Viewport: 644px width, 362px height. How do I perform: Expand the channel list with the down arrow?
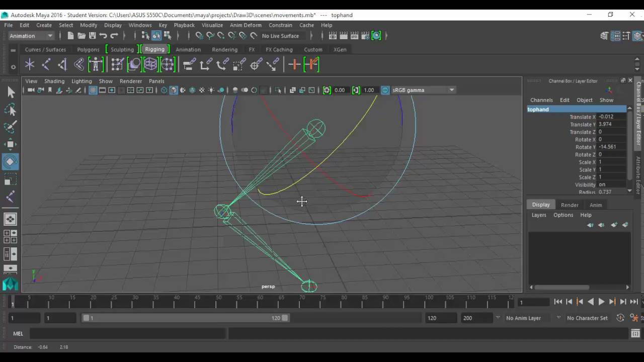click(x=630, y=191)
